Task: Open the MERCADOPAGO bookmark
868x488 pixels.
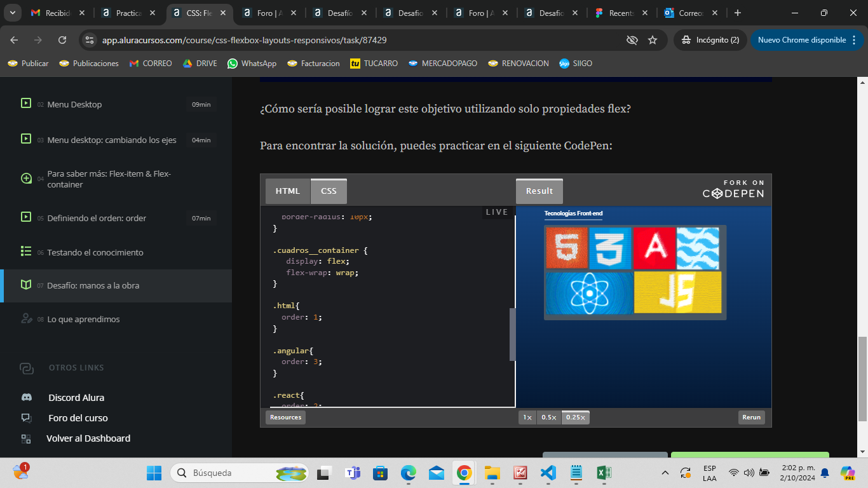Action: [443, 64]
